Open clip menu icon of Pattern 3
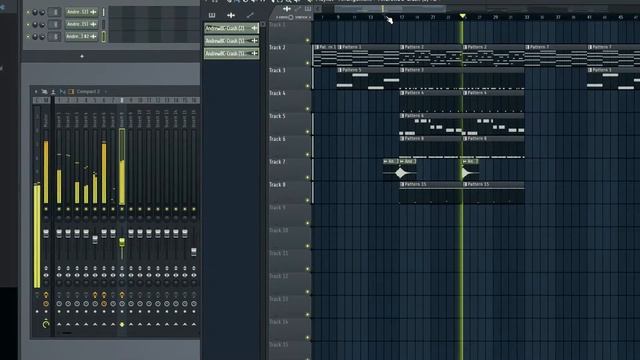Image resolution: width=640 pixels, height=360 pixels. pyautogui.click(x=402, y=70)
